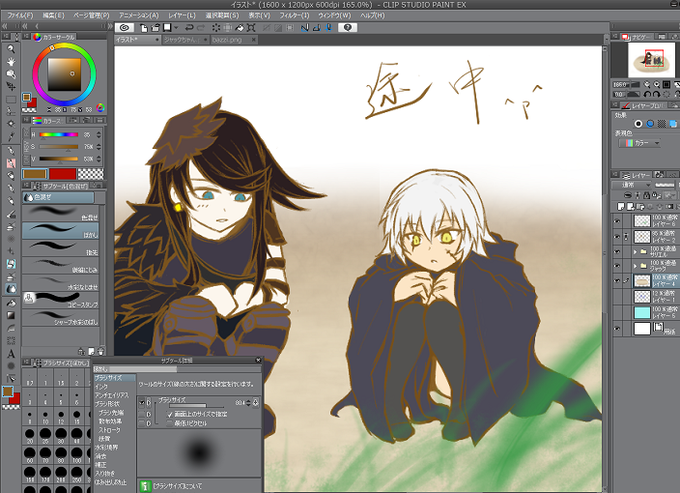Click the Save icon in command bar
This screenshot has width=680, height=493.
click(x=167, y=28)
